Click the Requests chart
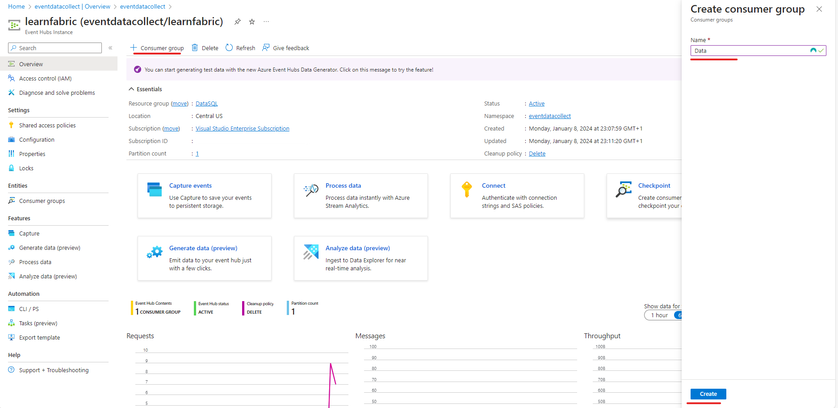The image size is (838, 408). [x=237, y=372]
